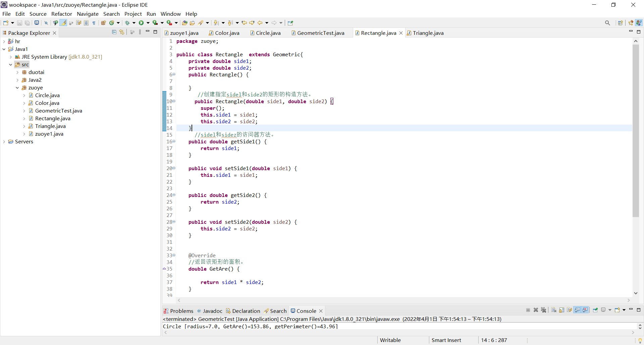Close the Console view tab

(321, 311)
